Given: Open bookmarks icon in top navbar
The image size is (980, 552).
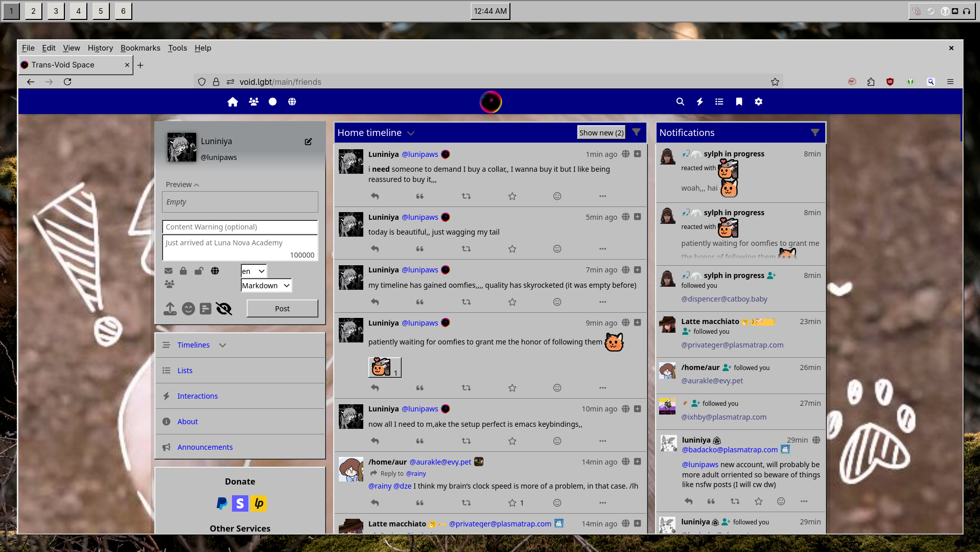Looking at the screenshot, I should tap(739, 102).
